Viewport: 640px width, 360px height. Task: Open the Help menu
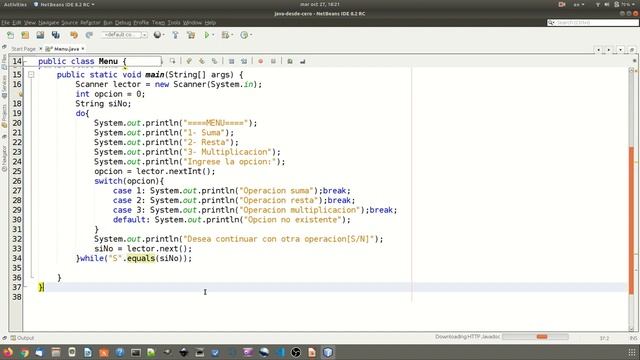click(x=210, y=23)
